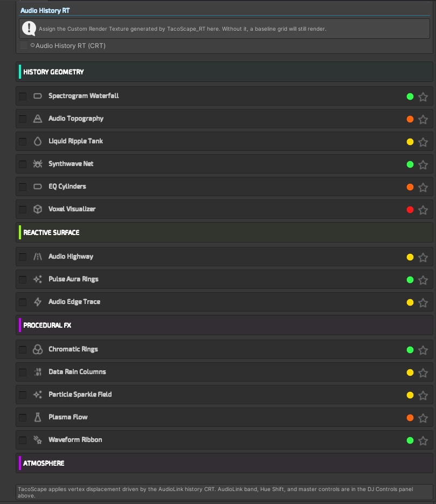Favorite Spectrogram Waterfall with its star
The image size is (436, 504).
pyautogui.click(x=423, y=97)
